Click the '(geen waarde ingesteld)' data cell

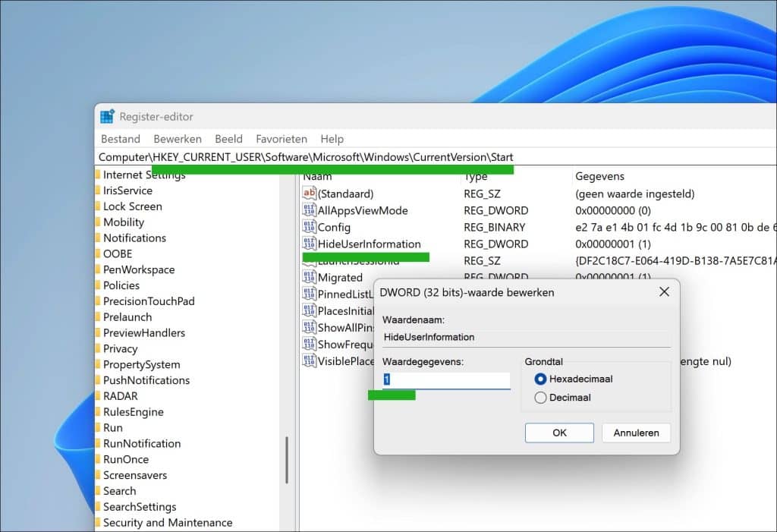[x=635, y=194]
